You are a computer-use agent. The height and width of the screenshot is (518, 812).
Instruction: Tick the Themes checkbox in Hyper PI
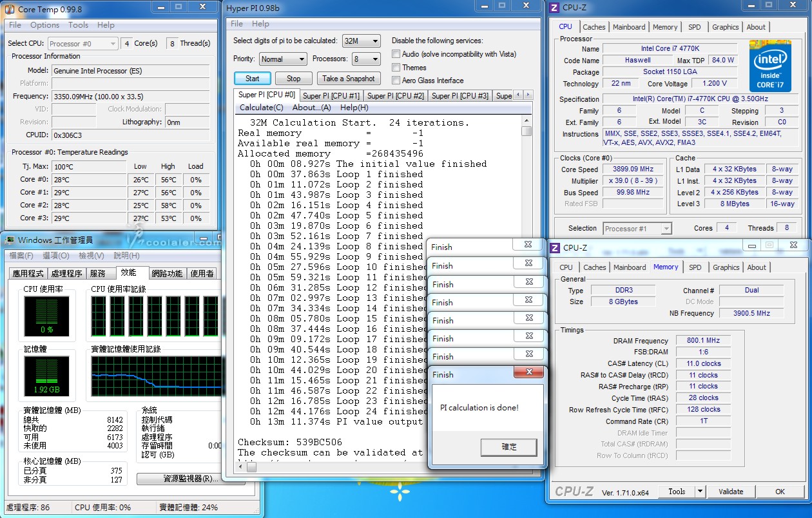(x=396, y=67)
